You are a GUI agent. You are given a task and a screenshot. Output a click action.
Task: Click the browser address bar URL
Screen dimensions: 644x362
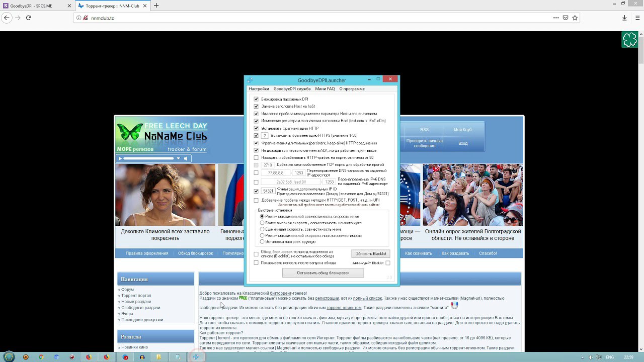tap(103, 18)
